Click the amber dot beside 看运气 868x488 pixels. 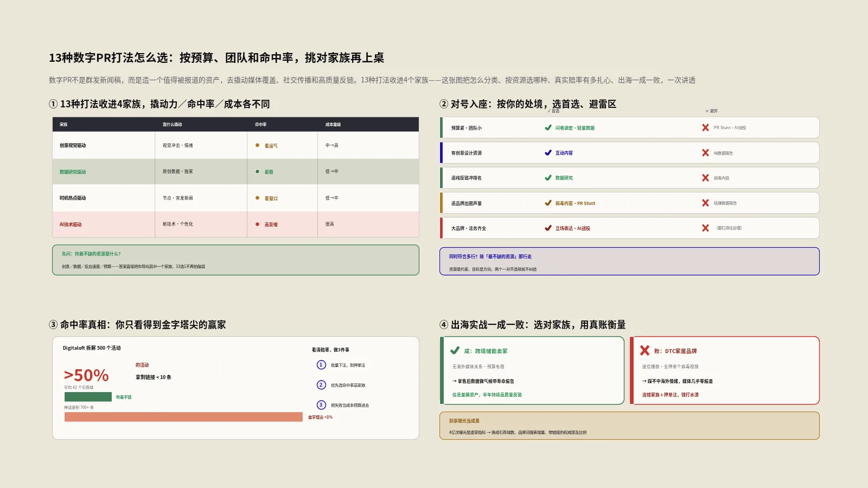257,145
